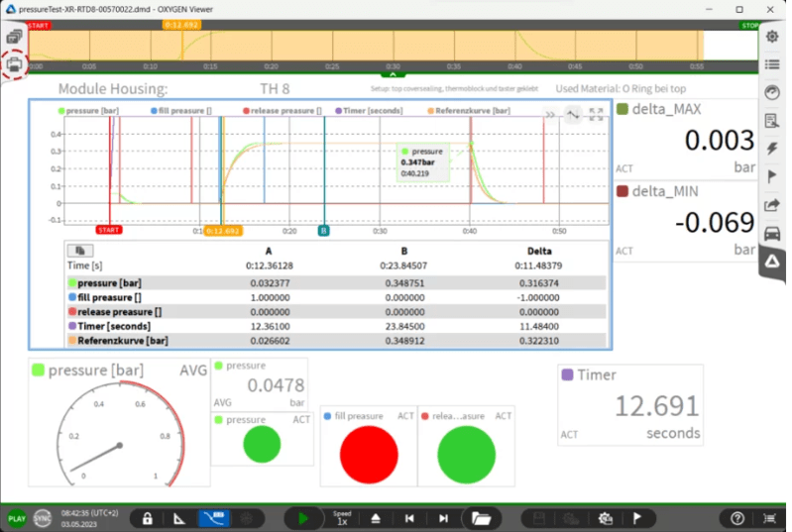
Task: Open system settings gear in right sidebar
Action: click(772, 37)
